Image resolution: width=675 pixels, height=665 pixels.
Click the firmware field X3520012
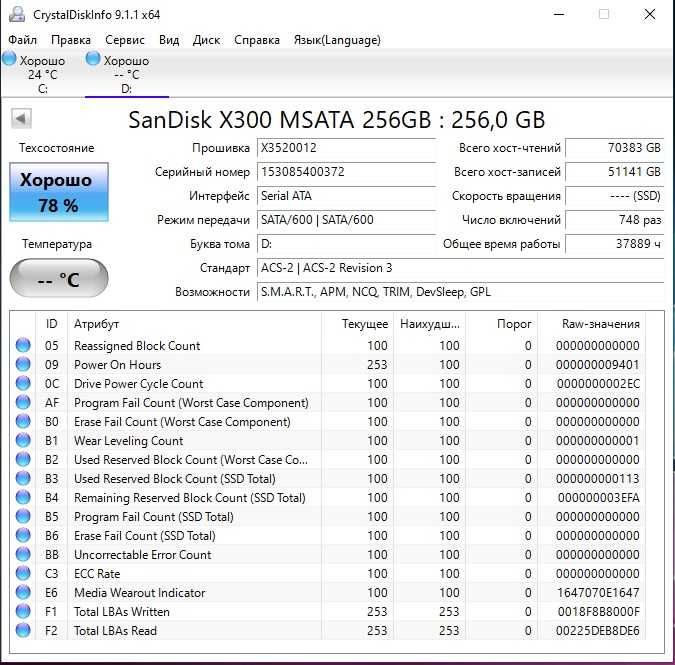point(347,148)
